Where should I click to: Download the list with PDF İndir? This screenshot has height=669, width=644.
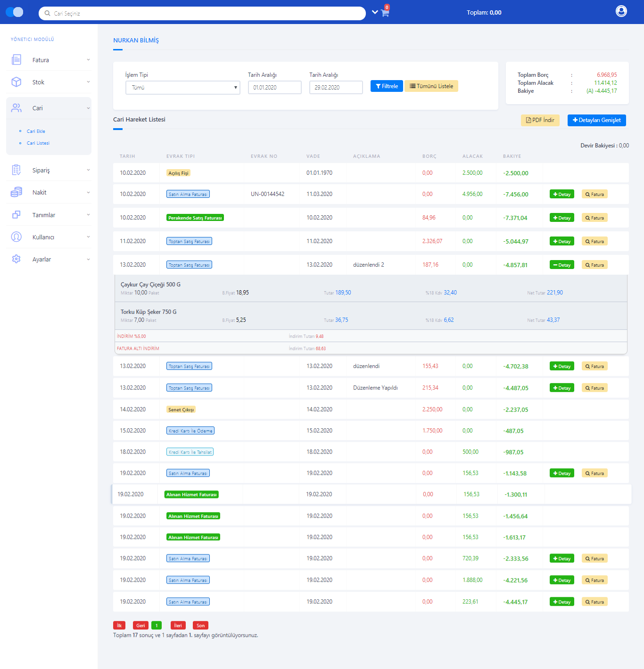pyautogui.click(x=540, y=120)
